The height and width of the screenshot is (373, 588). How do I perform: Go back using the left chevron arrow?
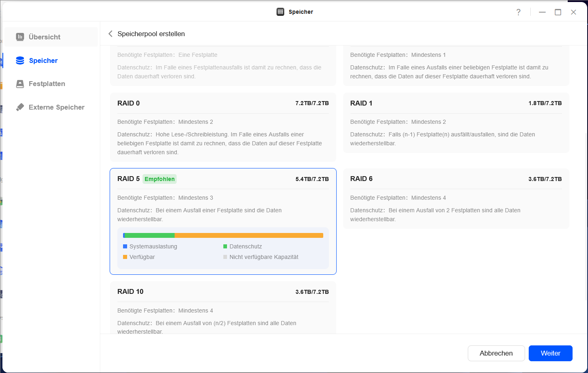point(110,34)
